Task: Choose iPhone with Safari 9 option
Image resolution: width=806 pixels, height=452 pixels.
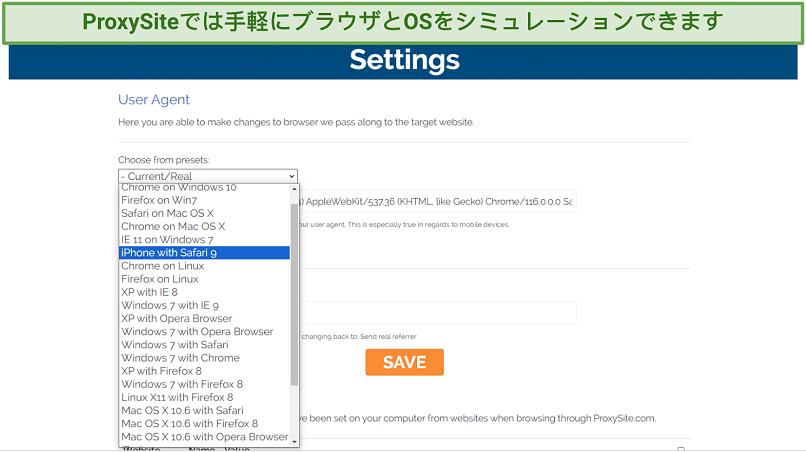Action: coord(205,252)
